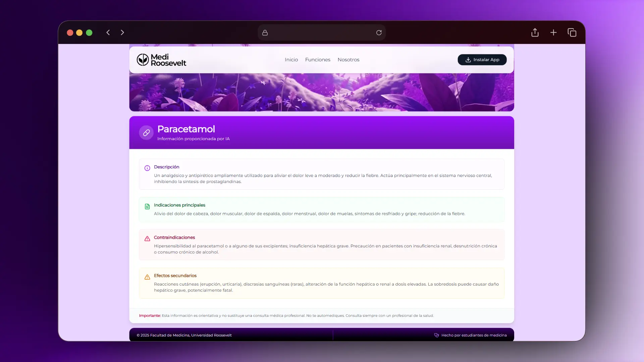Click the document icon beside Indicaciones principales
644x362 pixels.
point(147,206)
